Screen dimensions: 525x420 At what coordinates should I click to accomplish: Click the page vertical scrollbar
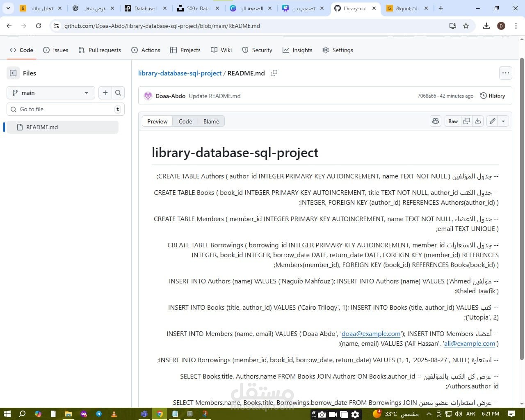pyautogui.click(x=522, y=205)
